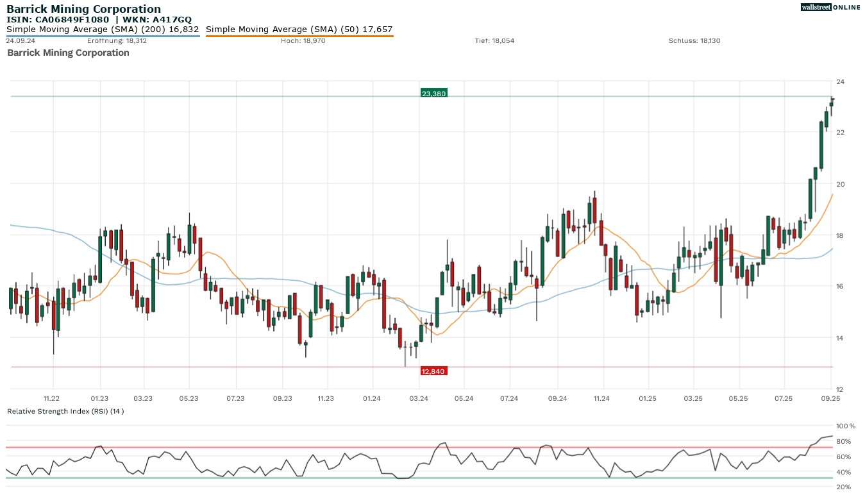Click the gray Barrick Mining Corporation subtitle
This screenshot has height=504, width=865.
click(x=68, y=53)
